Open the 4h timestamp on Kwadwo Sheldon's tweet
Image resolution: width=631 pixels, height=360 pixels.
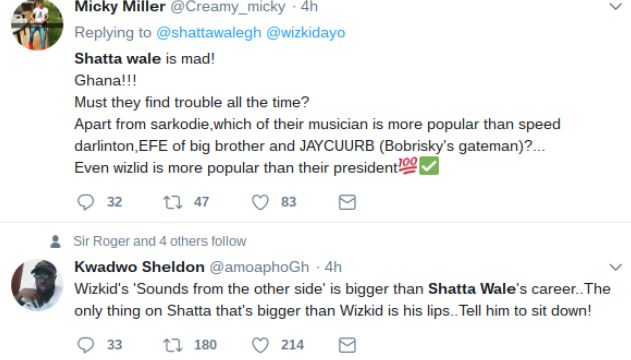[333, 267]
